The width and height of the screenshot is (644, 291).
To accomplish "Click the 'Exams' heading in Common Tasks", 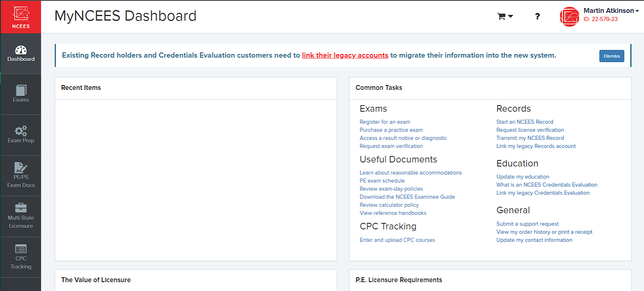I will pos(373,108).
